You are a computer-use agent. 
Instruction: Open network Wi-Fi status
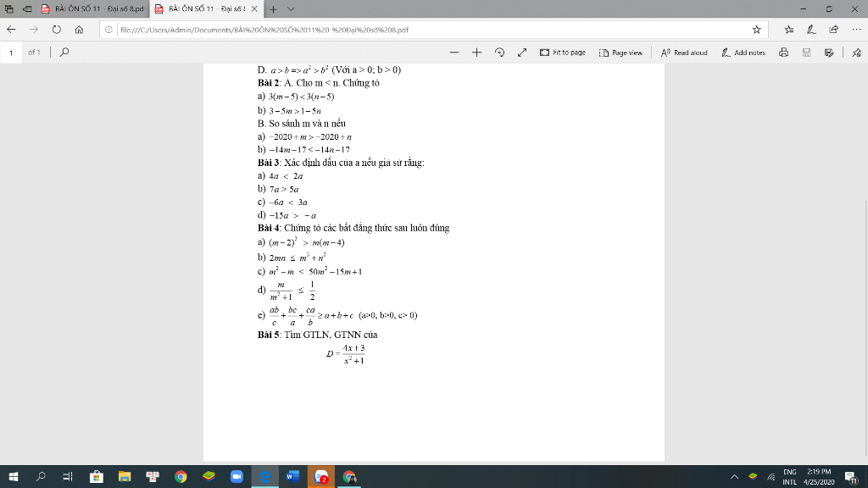click(771, 476)
